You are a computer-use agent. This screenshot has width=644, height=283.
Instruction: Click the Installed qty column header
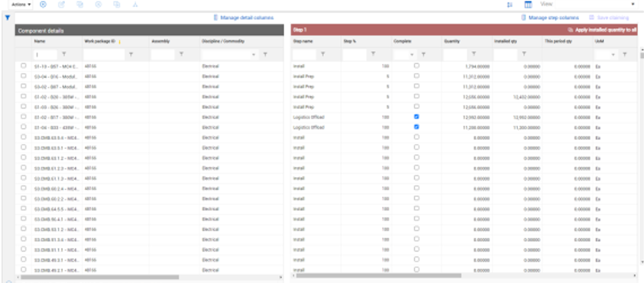click(505, 41)
